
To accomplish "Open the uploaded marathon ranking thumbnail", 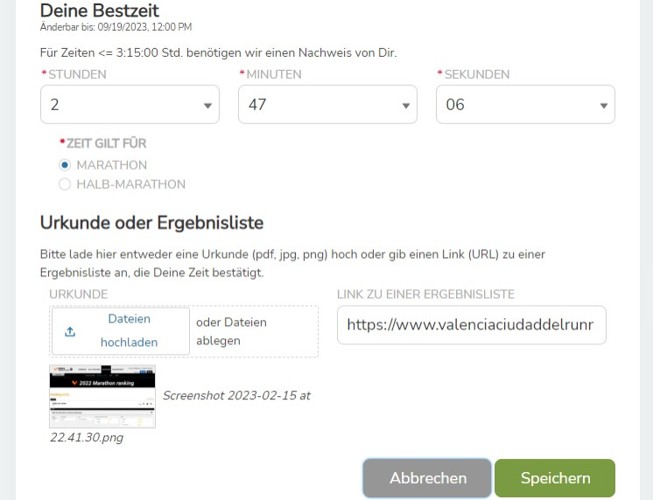I will [x=102, y=396].
